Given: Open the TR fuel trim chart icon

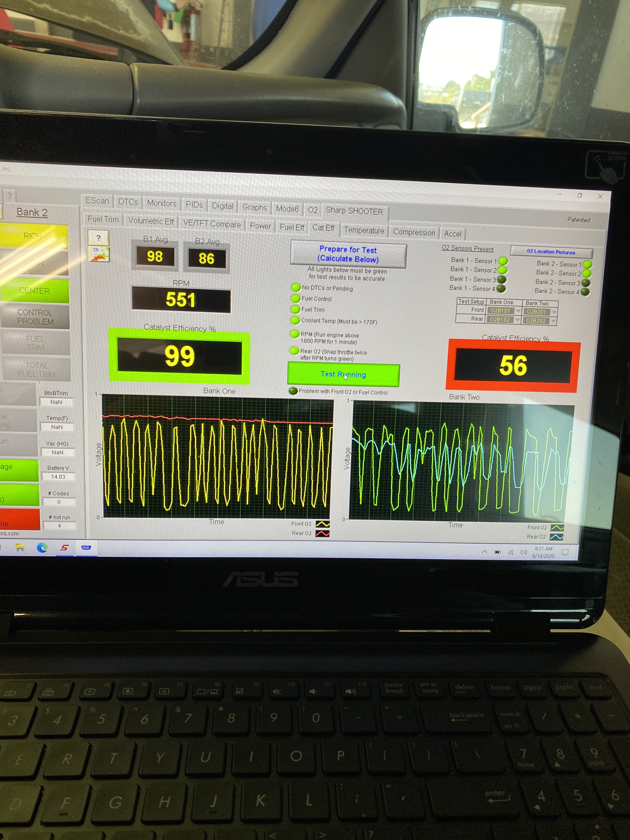Looking at the screenshot, I should click(x=99, y=254).
